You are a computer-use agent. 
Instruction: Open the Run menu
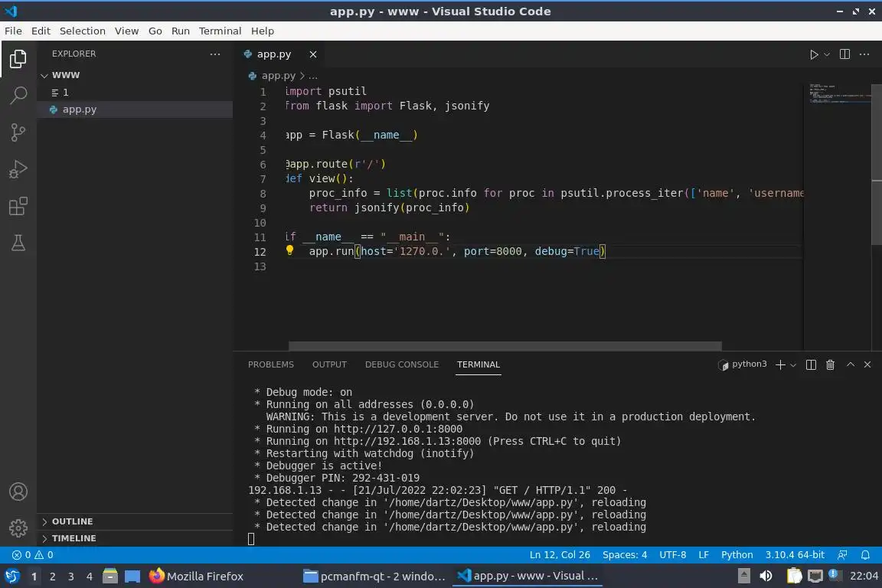(180, 31)
